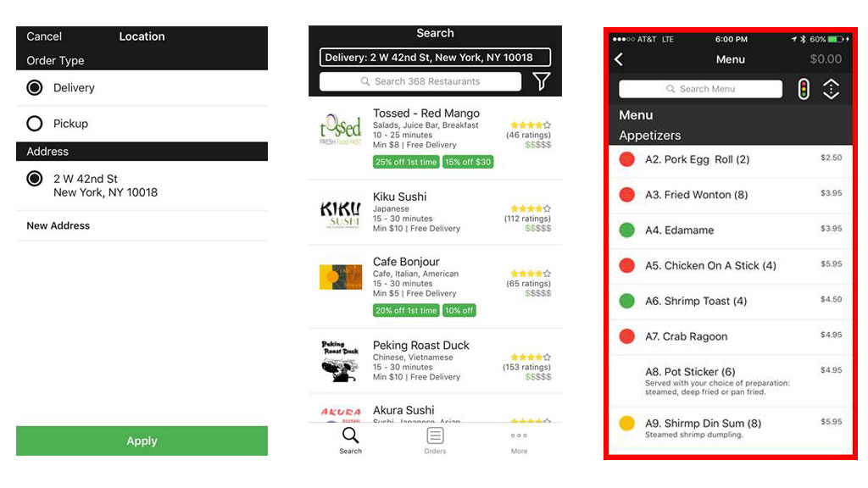This screenshot has width=868, height=488.
Task: Click the Search 368 Restaurants field
Action: click(420, 81)
